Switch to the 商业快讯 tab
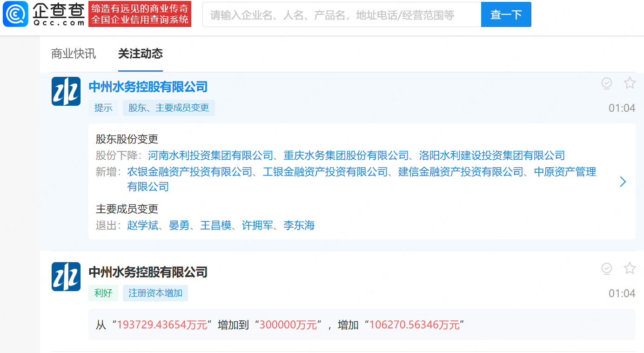The height and width of the screenshot is (353, 644). click(74, 54)
